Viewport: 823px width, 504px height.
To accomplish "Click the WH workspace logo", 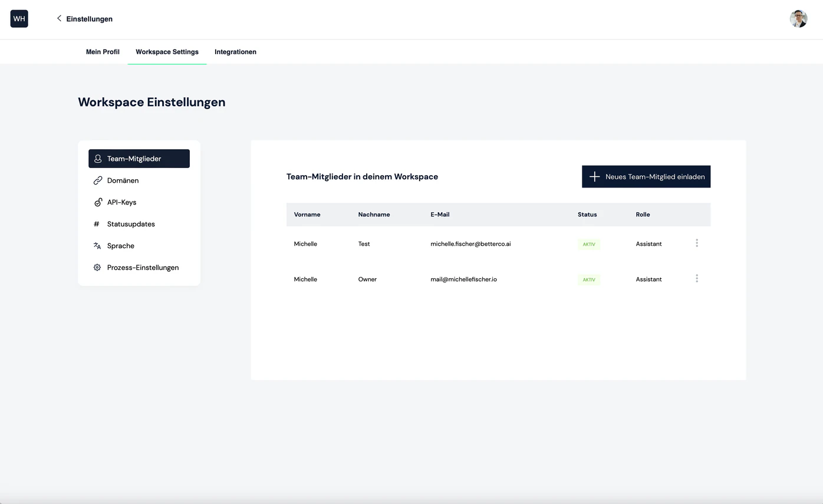I will [19, 19].
